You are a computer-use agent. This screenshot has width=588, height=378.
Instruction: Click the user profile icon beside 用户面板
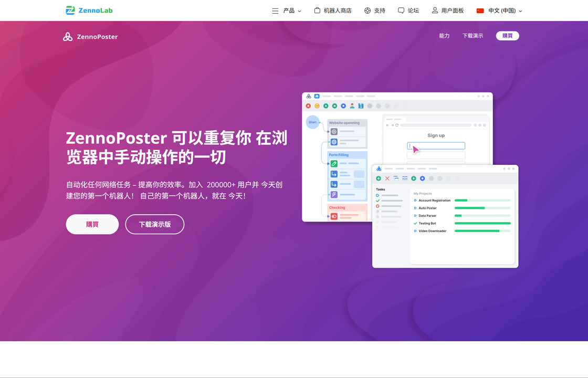click(435, 10)
